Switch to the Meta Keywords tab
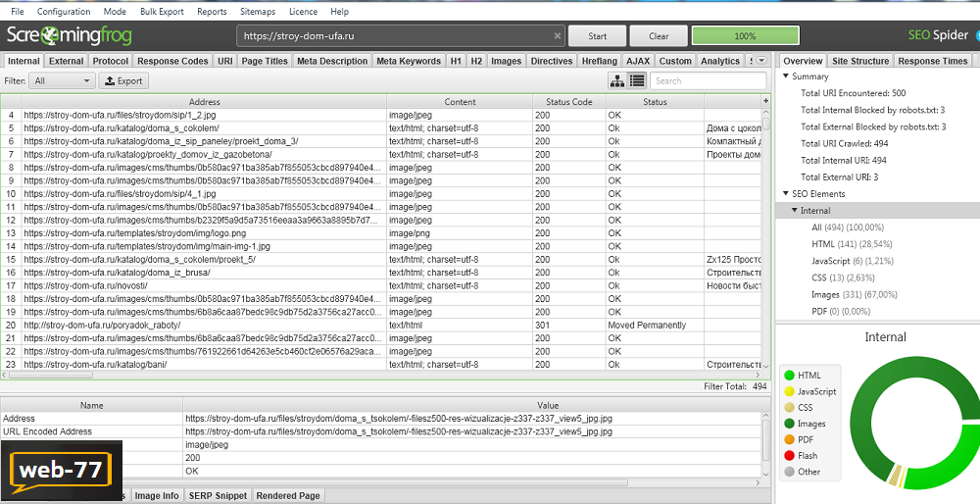980x504 pixels. (409, 61)
